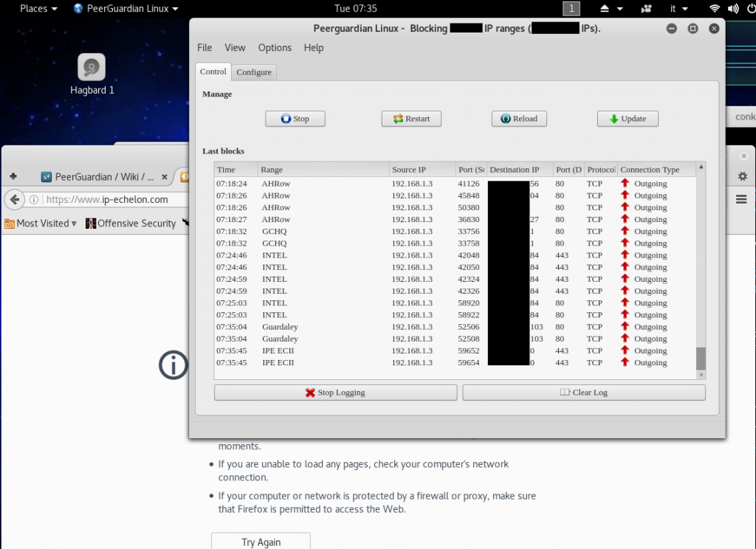Click Firefox's new tab plus icon
Screen dimensions: 756x549
13,176
